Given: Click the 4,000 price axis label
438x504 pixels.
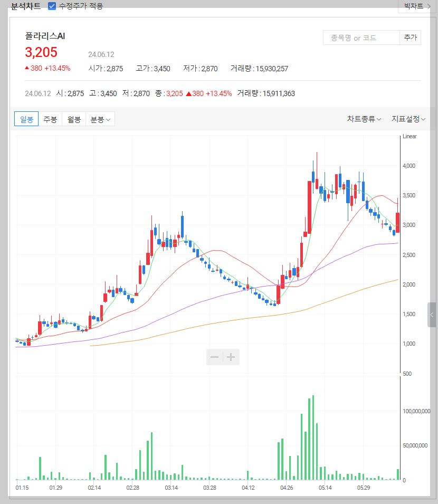Looking at the screenshot, I should [409, 166].
